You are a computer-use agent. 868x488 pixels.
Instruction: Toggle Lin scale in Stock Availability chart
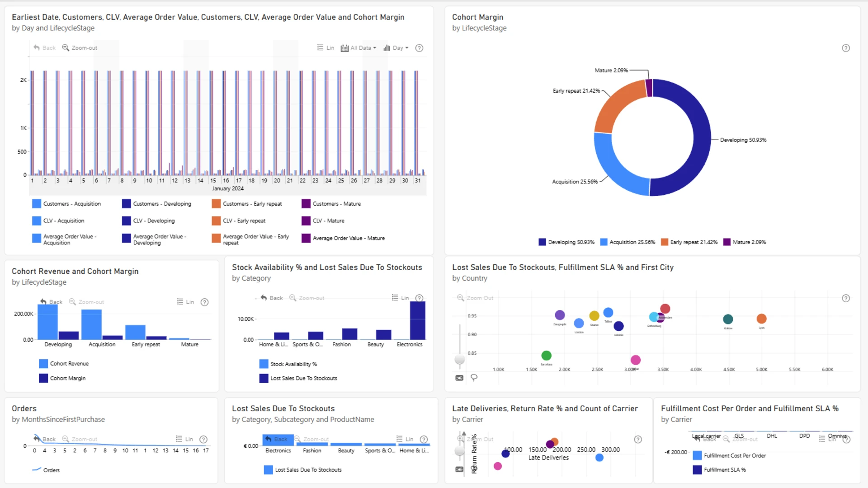point(400,298)
